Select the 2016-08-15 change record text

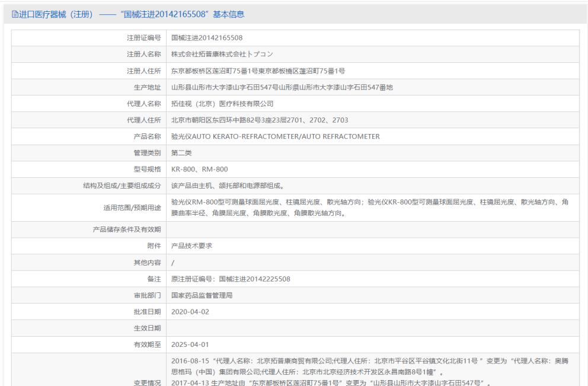(x=370, y=366)
